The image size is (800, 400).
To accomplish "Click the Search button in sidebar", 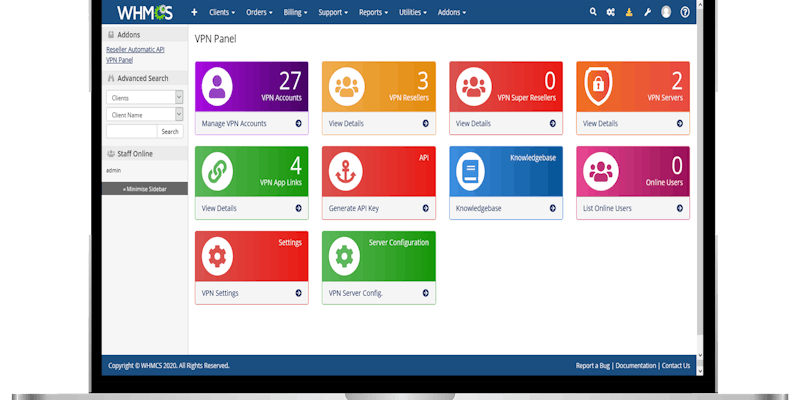I will [x=170, y=132].
